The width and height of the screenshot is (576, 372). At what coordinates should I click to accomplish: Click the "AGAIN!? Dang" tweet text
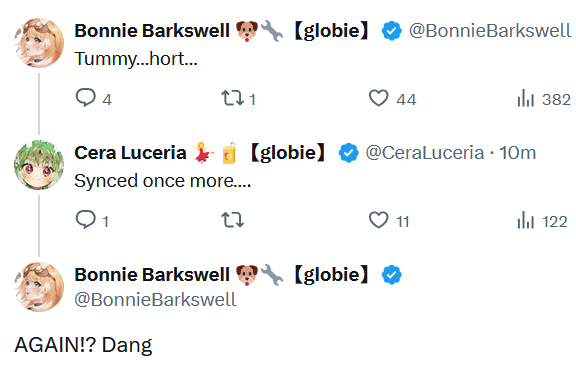pos(83,346)
